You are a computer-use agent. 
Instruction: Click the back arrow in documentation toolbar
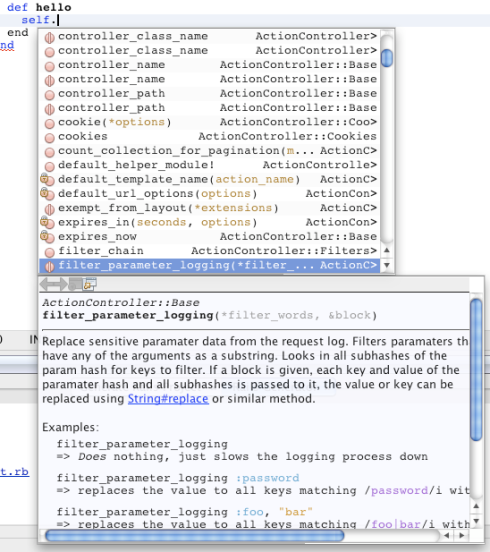tap(46, 284)
